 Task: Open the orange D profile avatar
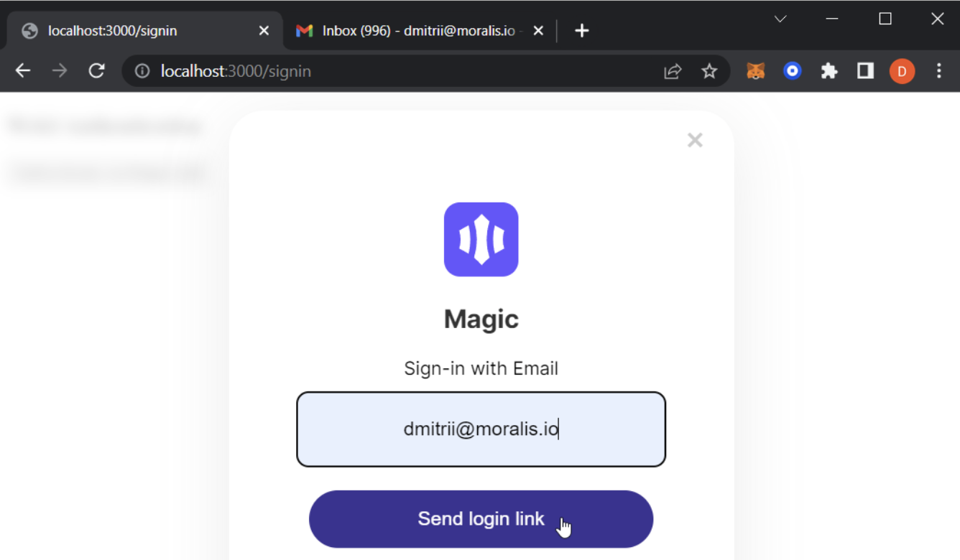coord(902,71)
